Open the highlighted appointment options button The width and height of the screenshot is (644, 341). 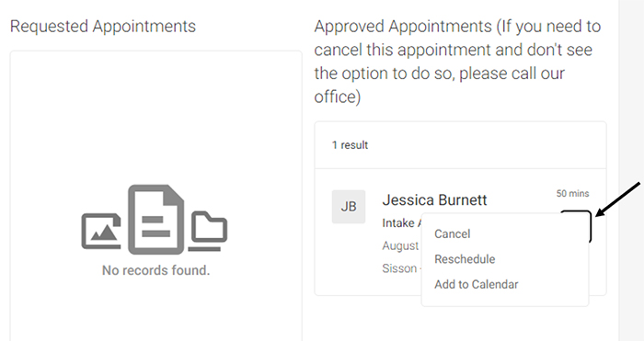tap(576, 226)
